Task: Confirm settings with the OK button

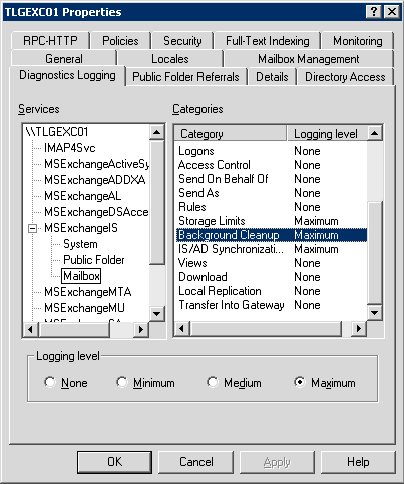Action: tap(114, 462)
